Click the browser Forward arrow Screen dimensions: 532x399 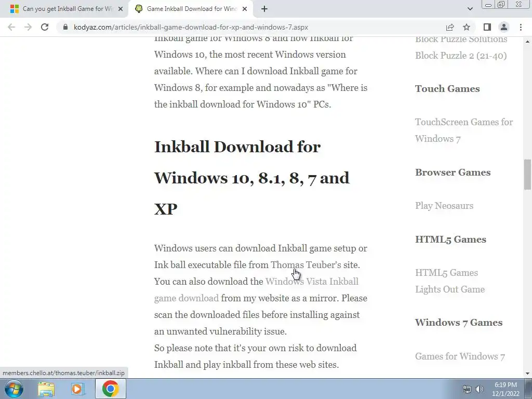click(28, 27)
